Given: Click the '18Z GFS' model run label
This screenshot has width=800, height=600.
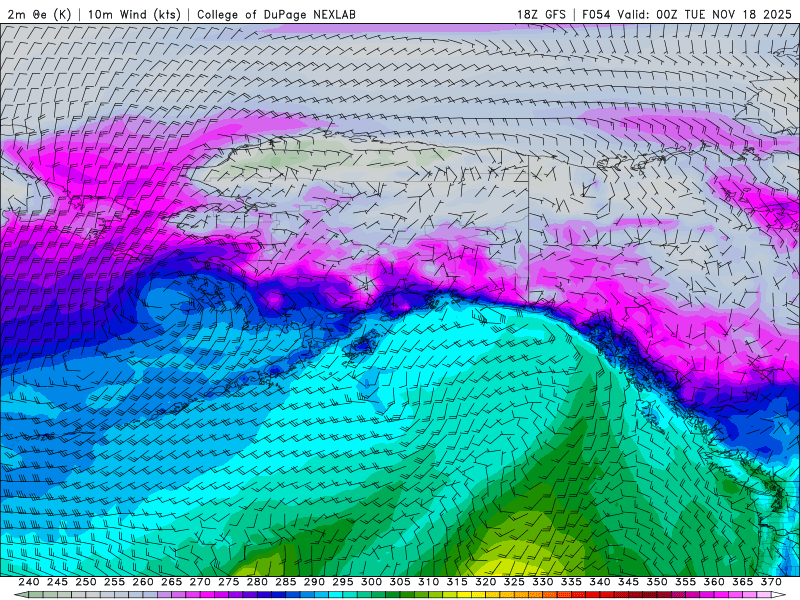Looking at the screenshot, I should click(541, 14).
